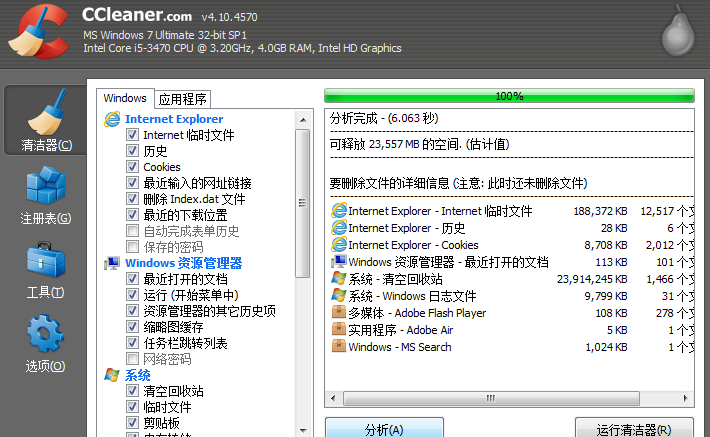The image size is (710, 437).
Task: Uncheck the 历史 checkbox under Internet Explorer
Action: [132, 151]
